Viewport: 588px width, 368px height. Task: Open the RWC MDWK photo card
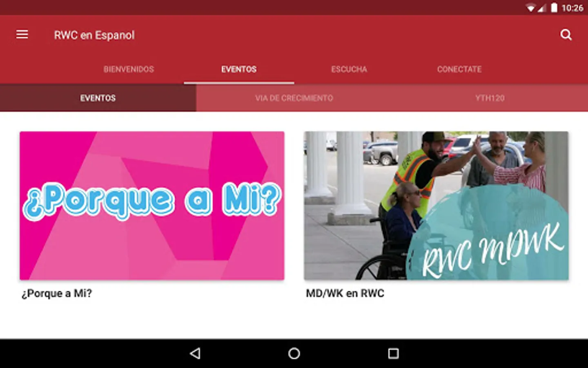coord(436,206)
